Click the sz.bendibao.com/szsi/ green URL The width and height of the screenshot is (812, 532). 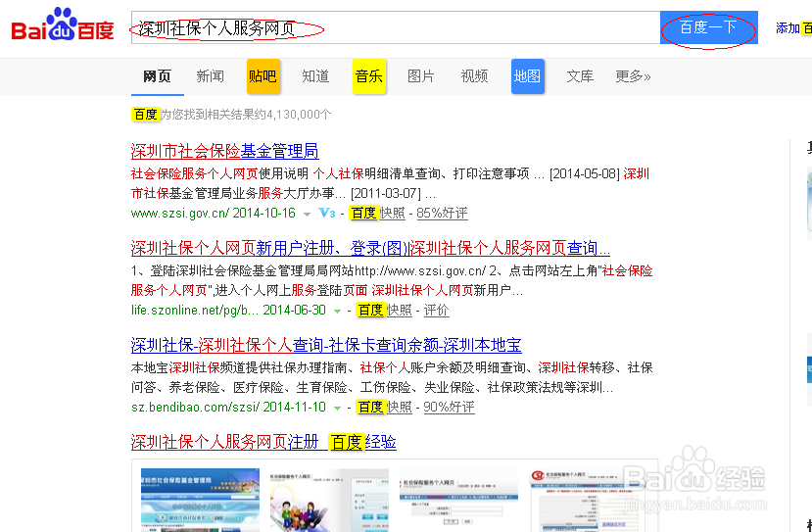point(195,407)
